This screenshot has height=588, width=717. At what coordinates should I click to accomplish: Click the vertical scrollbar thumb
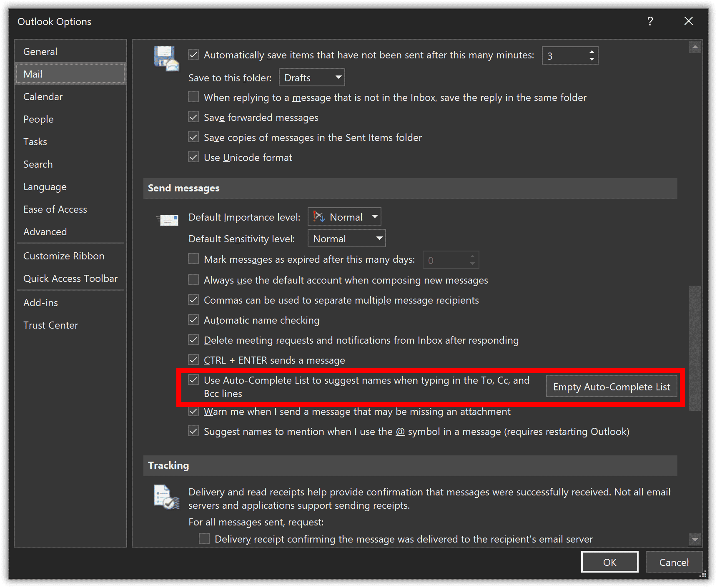pos(695,348)
